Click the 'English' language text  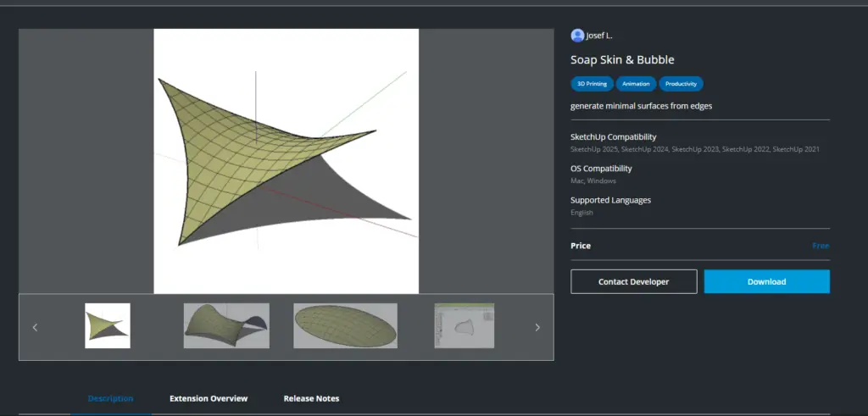tap(581, 213)
